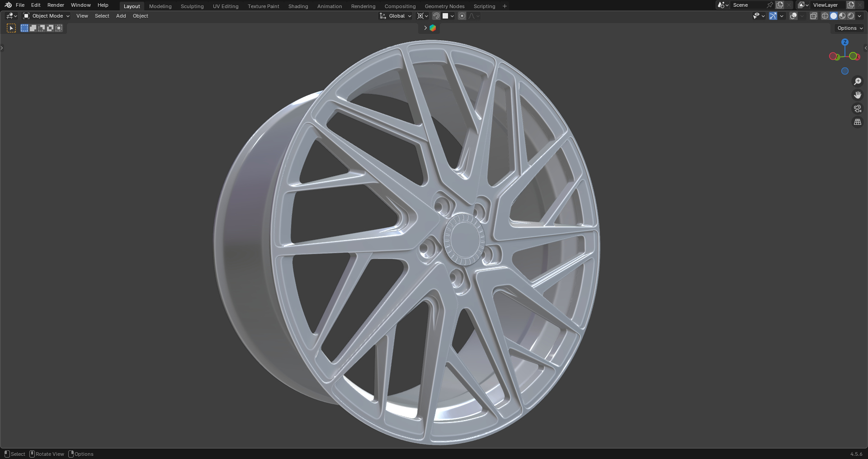Switch to UV Editing workspace tab
Viewport: 868px width, 459px height.
point(226,6)
